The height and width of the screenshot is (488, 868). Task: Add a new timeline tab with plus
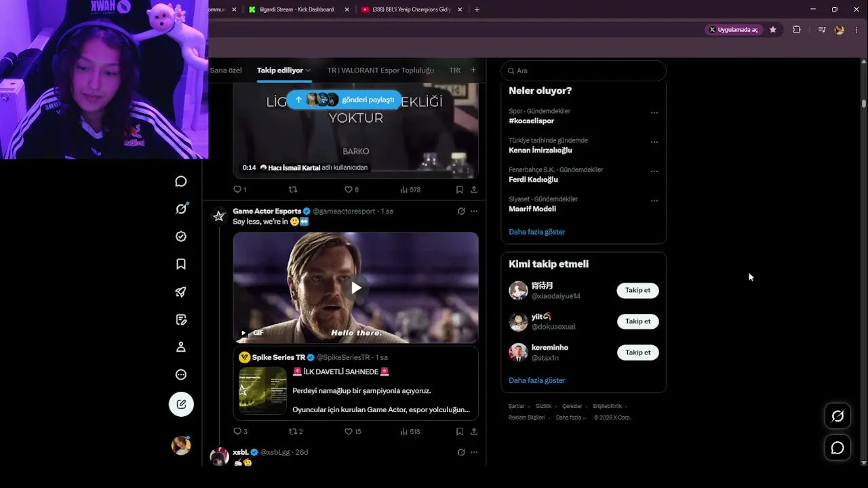click(x=473, y=70)
